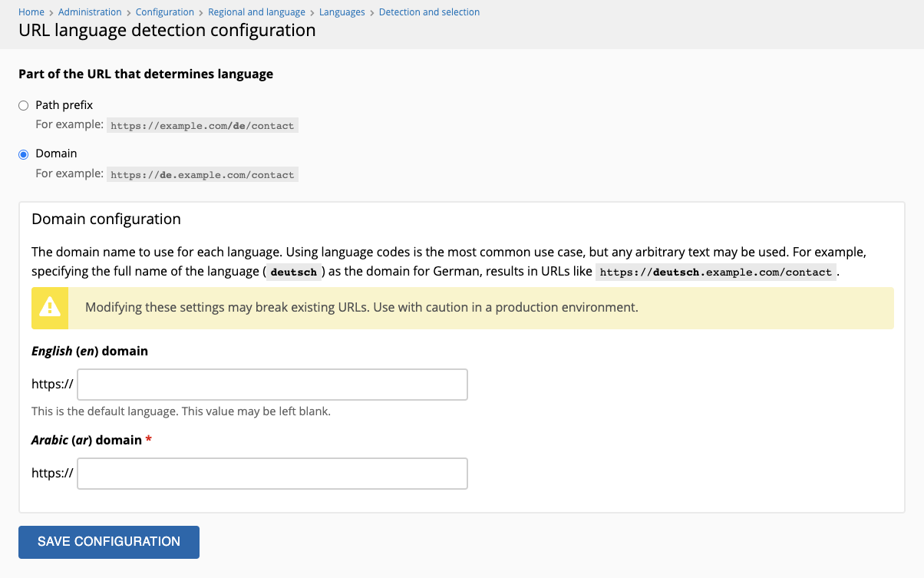
Task: Open the Configuration breadcrumb link
Action: click(x=164, y=12)
